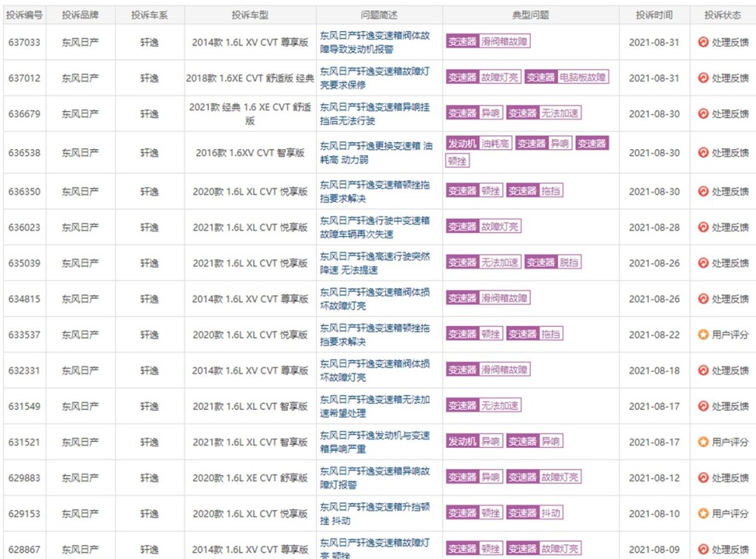Open complaint summary link for 629153
Screen dimensions: 756x559
[x=375, y=513]
